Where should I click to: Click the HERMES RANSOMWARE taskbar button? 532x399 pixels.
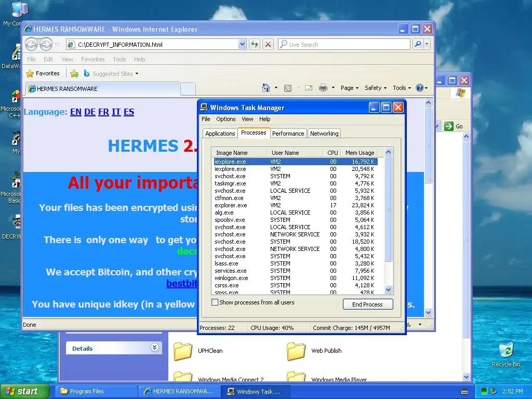click(179, 391)
